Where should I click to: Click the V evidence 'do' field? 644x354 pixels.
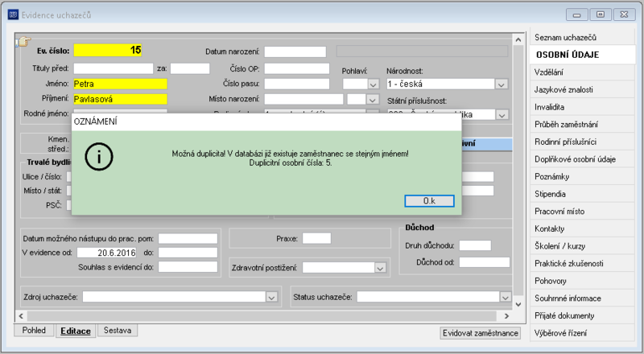[x=188, y=253]
